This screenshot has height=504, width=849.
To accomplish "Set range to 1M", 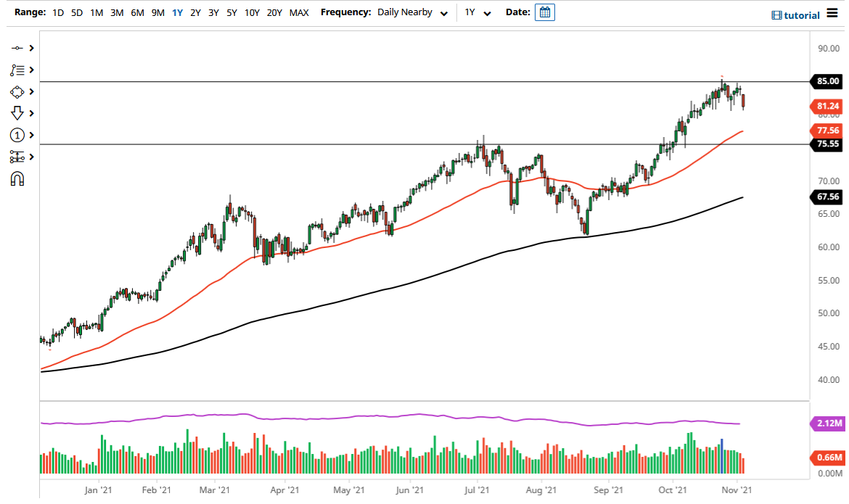I will 97,12.
